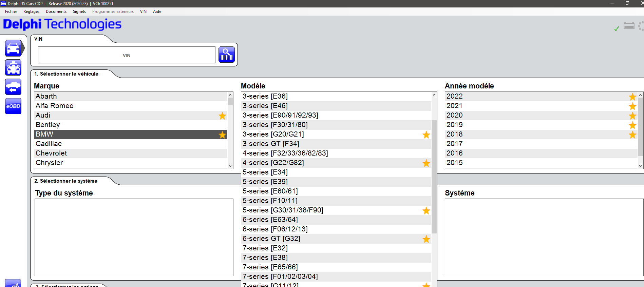Choose model 4-series [F32/33/36/82/83]
Image resolution: width=644 pixels, height=287 pixels.
coord(336,153)
